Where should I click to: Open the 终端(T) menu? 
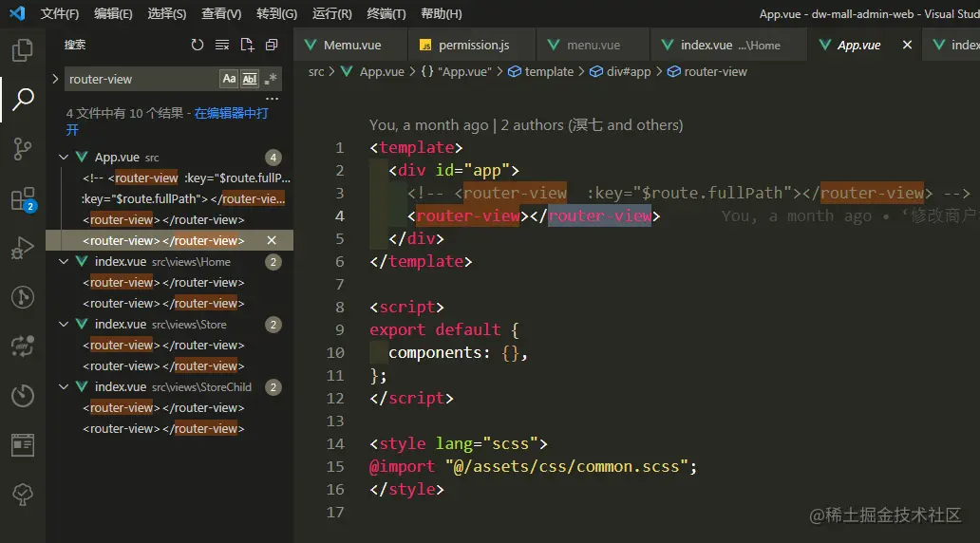point(386,13)
